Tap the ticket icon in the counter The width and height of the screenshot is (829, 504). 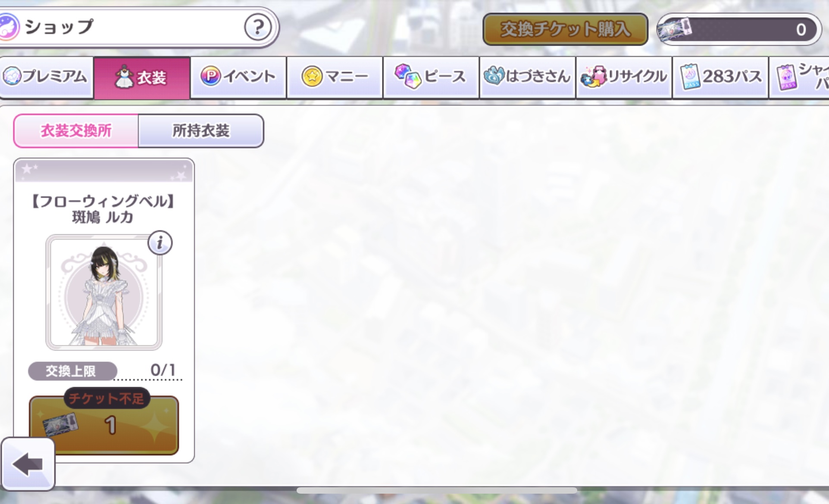(674, 29)
